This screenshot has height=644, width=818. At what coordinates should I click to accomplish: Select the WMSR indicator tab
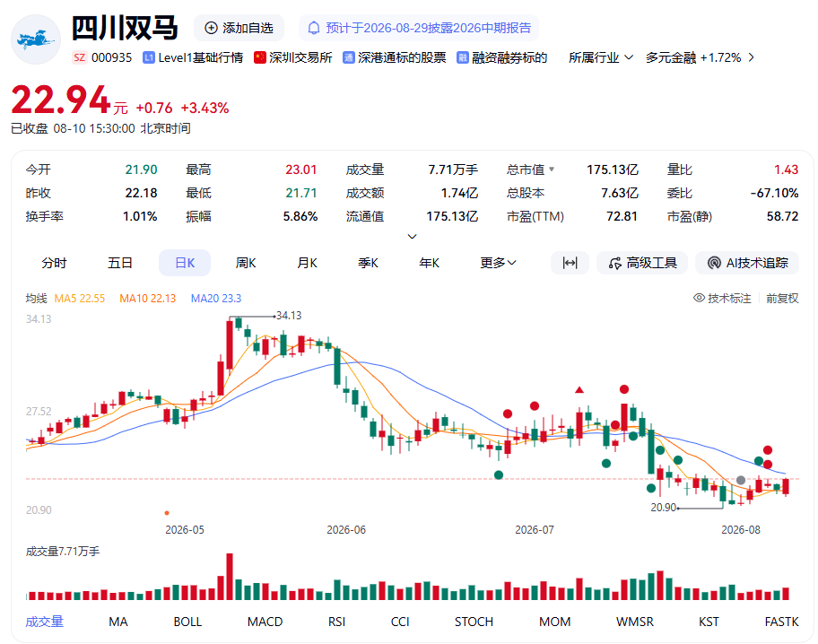coord(634,622)
